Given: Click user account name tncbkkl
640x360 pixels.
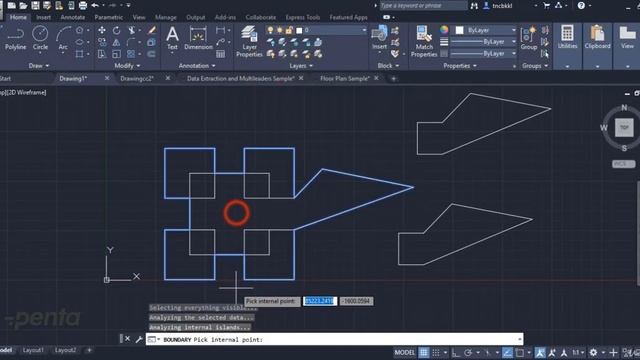Looking at the screenshot, I should tap(502, 6).
